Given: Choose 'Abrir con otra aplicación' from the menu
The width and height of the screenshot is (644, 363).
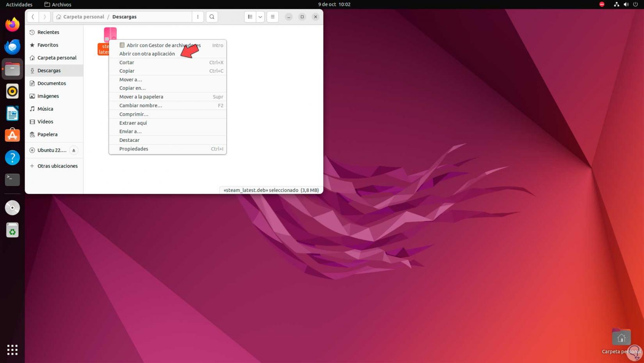Looking at the screenshot, I should click(147, 54).
